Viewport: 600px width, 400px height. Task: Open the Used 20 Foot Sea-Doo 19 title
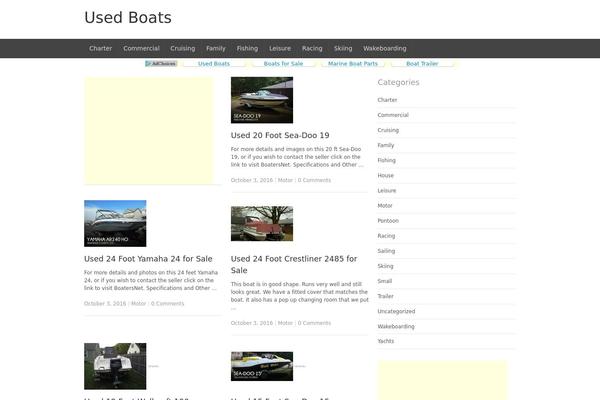click(280, 136)
